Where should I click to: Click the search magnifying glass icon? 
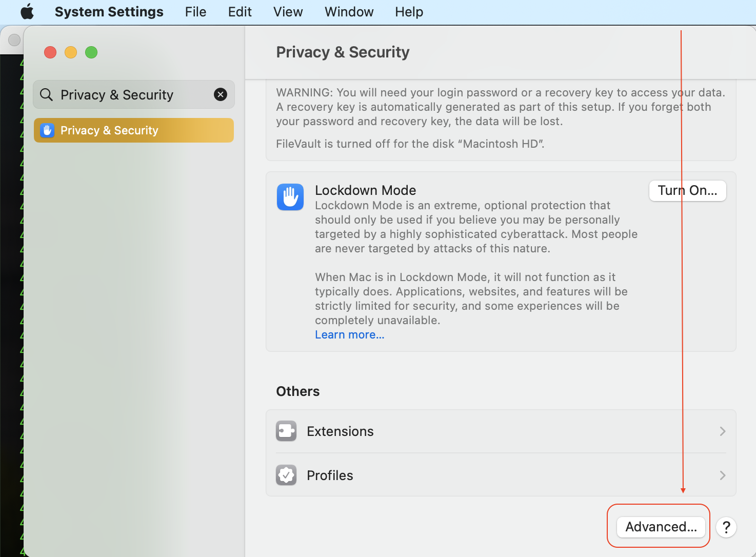[x=47, y=95]
